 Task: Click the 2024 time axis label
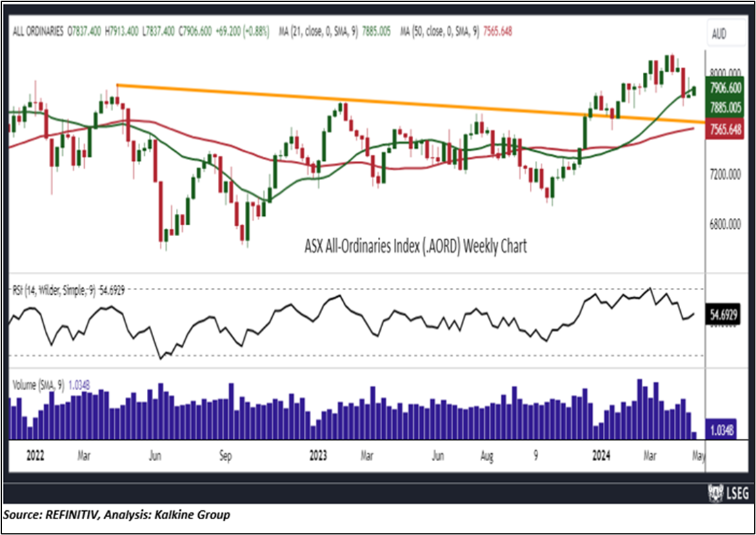click(601, 456)
